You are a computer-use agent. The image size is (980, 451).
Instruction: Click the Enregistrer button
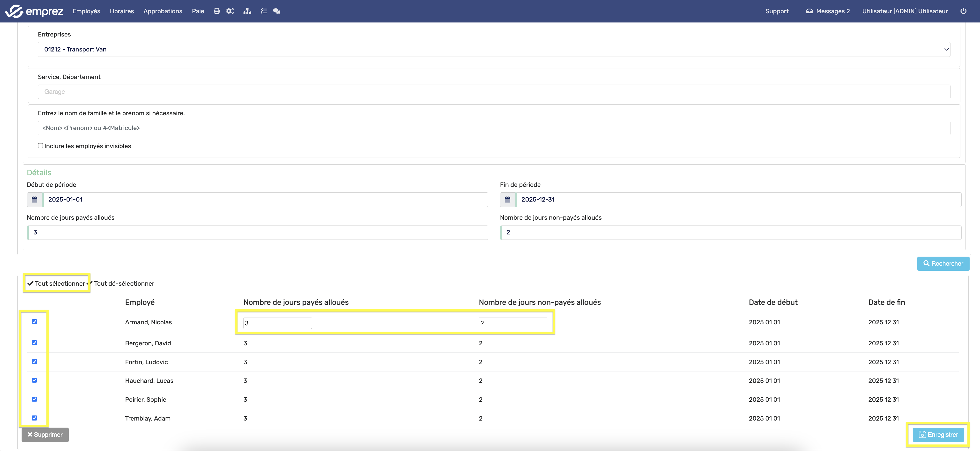point(938,435)
